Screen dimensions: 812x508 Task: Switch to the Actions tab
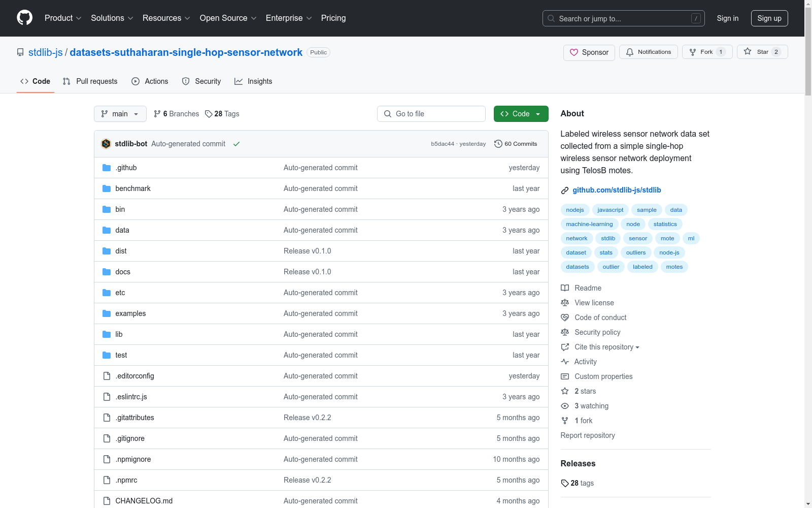point(150,81)
